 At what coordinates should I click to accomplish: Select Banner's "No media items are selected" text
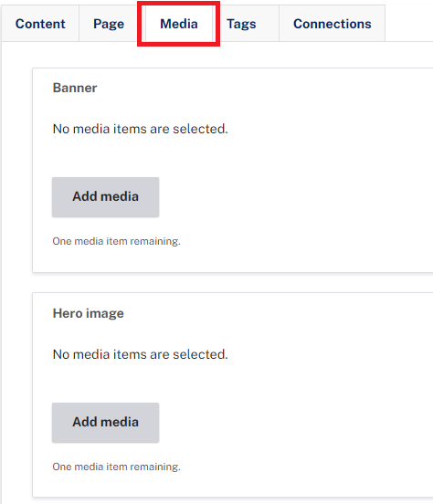(x=141, y=129)
